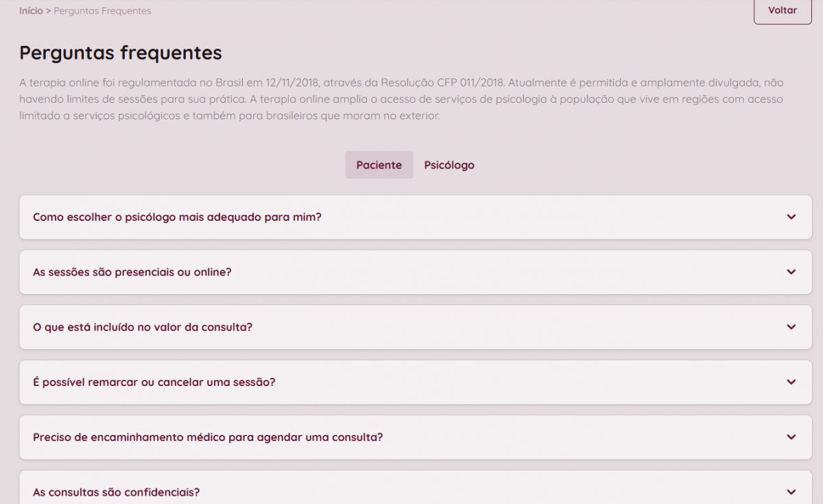Expand 'Como escolher o psicólogo mais adequado para mim?'
The height and width of the screenshot is (504, 823).
[x=177, y=217]
